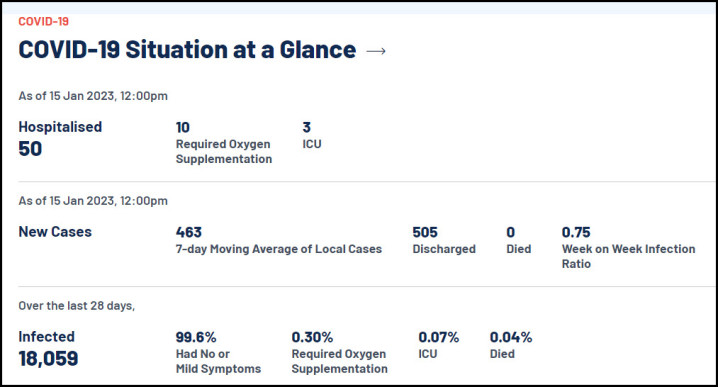The height and width of the screenshot is (387, 718).
Task: Click the Hospitalised label text
Action: [60, 127]
